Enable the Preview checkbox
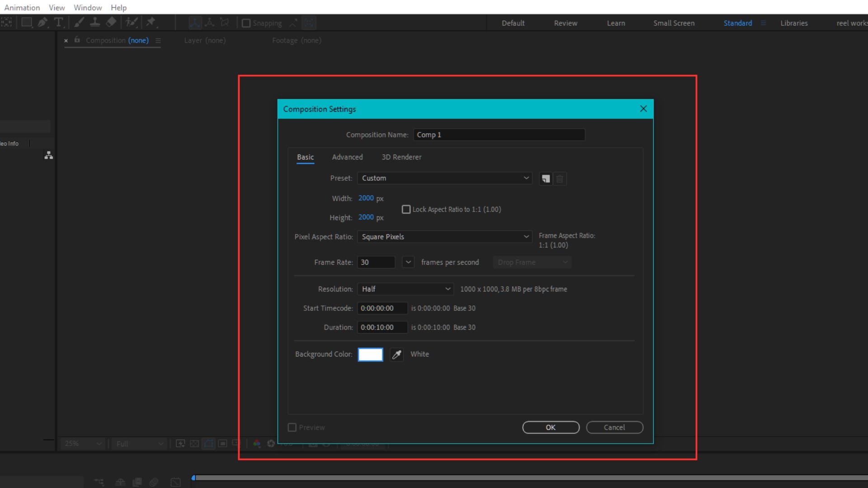This screenshot has width=868, height=488. 292,427
